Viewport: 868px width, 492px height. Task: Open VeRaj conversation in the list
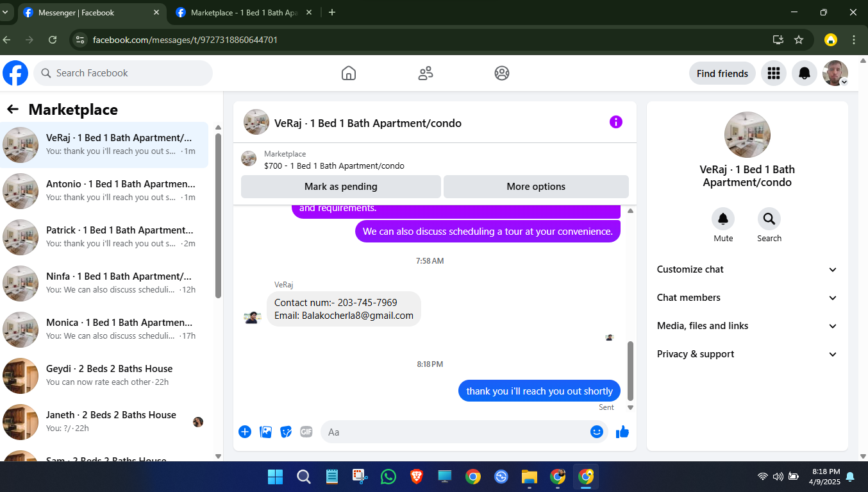coord(104,145)
